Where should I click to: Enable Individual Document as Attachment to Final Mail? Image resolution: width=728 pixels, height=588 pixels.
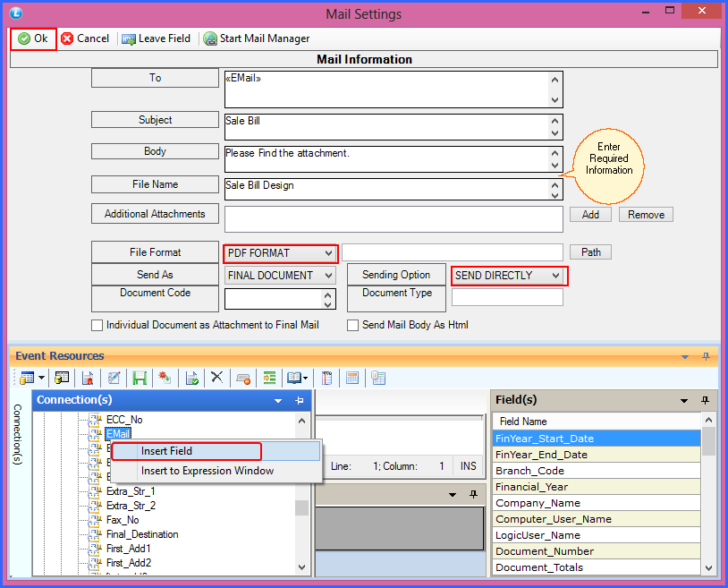pos(97,325)
